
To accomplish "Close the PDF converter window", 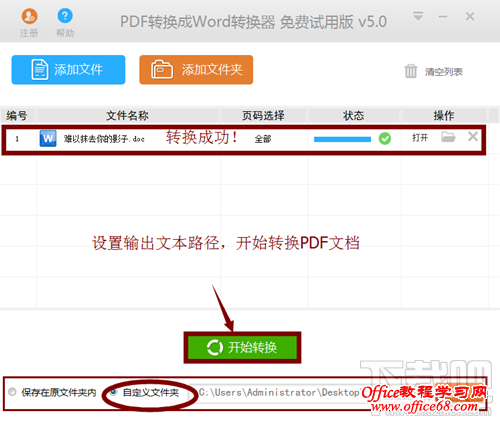I will click(470, 16).
